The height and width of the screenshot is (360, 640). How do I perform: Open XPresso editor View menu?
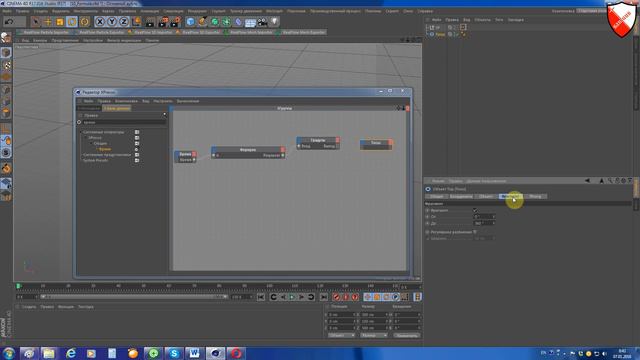145,101
